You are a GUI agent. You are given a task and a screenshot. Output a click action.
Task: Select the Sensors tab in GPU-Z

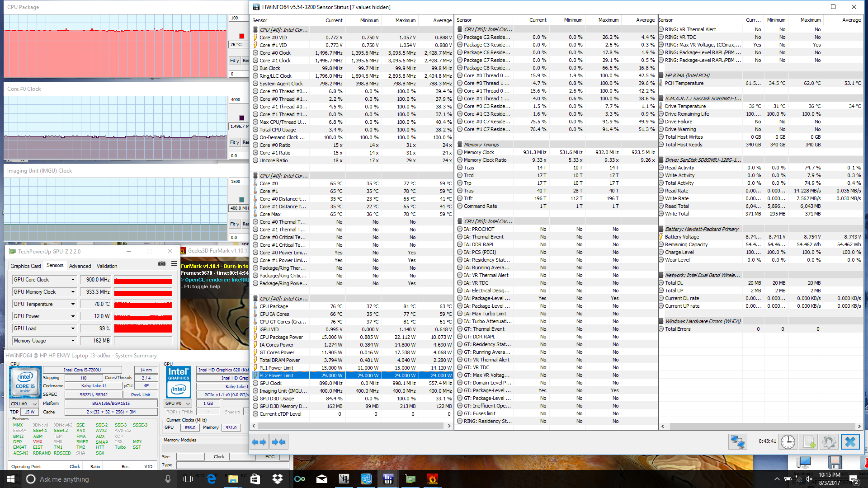[x=55, y=266]
